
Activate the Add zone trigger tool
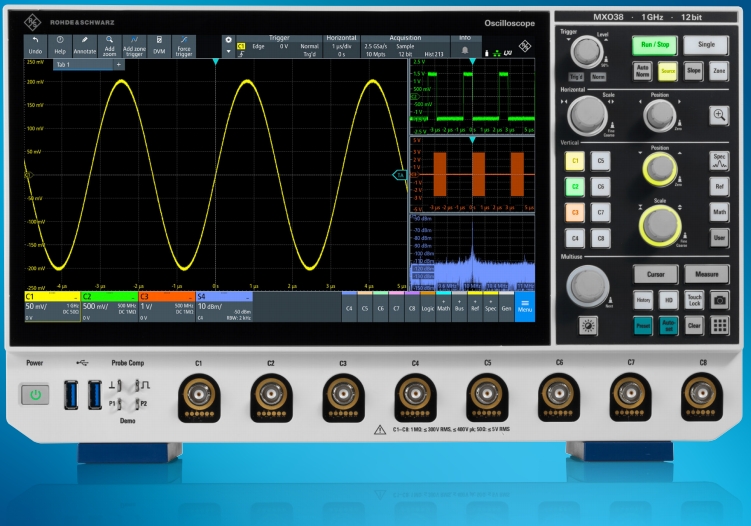134,45
